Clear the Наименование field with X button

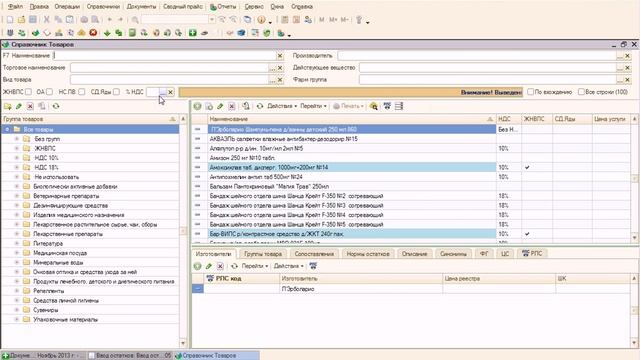click(x=280, y=56)
